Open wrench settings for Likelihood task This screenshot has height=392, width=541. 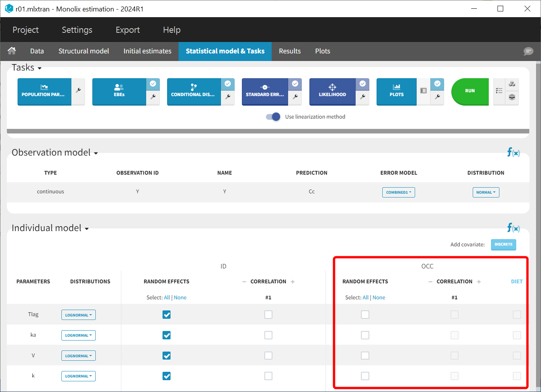coord(362,97)
